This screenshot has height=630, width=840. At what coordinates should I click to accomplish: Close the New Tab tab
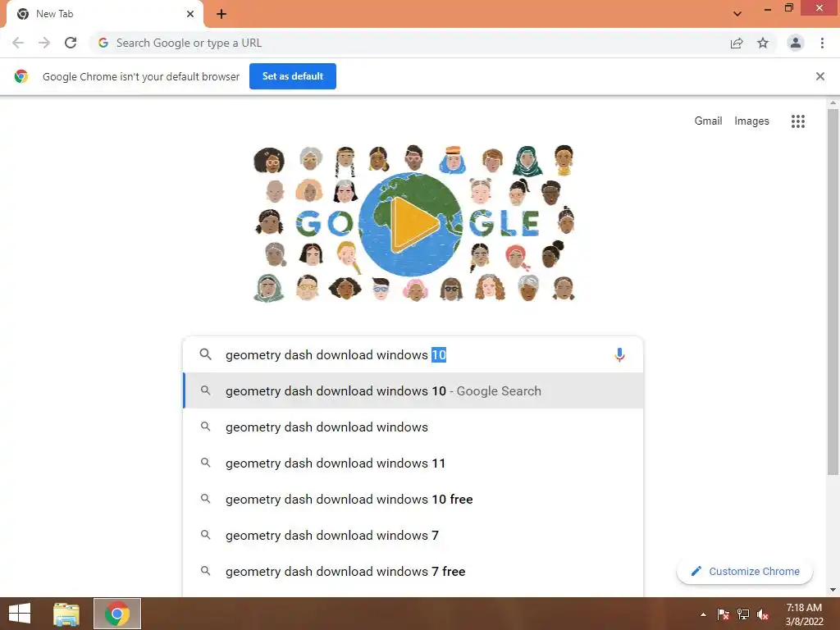pos(190,14)
